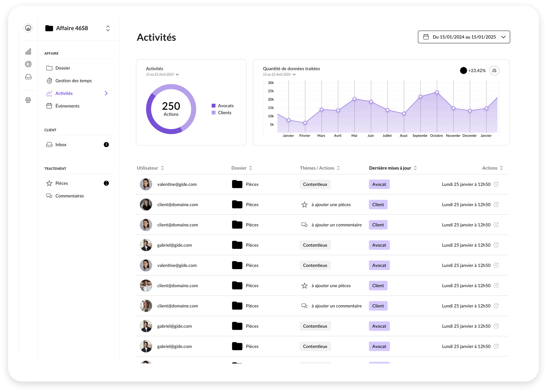Click clock icon on first valentine@gide.com row
This screenshot has height=392, width=547.
click(x=496, y=184)
